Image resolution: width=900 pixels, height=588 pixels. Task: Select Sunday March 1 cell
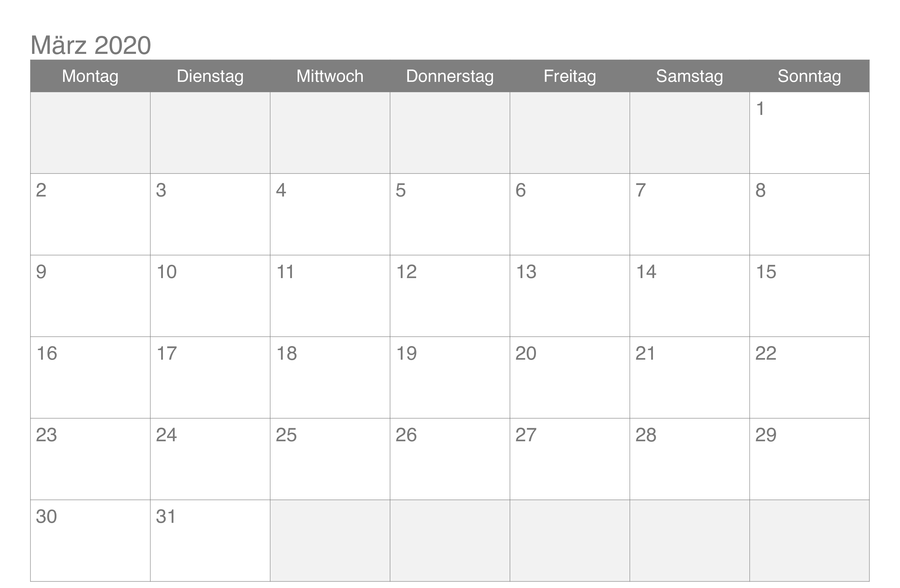[809, 132]
